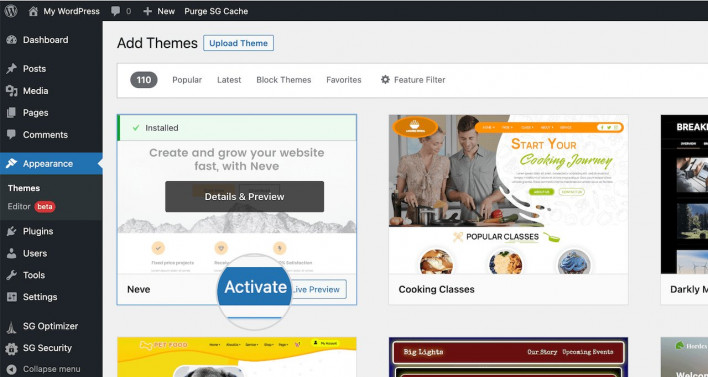Image resolution: width=708 pixels, height=377 pixels.
Task: Click the Posts pushpin icon
Action: tap(11, 69)
